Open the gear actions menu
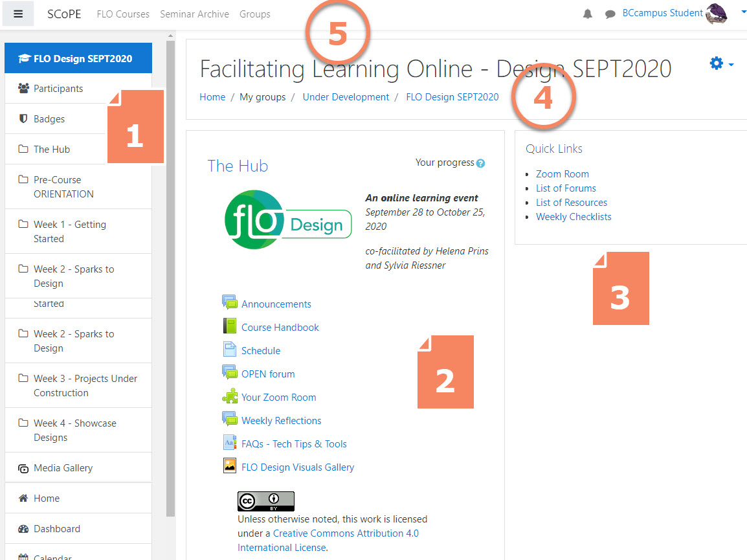This screenshot has width=747, height=560. click(721, 63)
